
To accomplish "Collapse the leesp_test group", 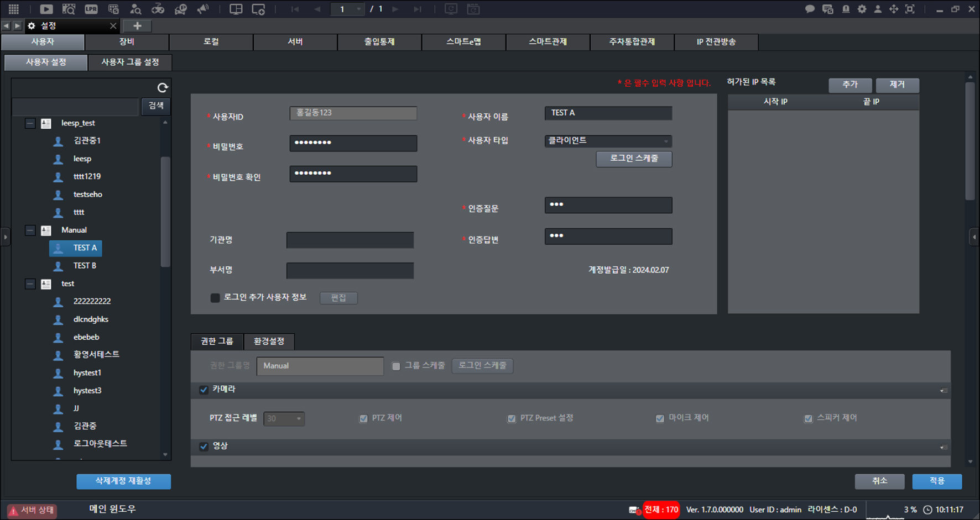I will coord(30,123).
